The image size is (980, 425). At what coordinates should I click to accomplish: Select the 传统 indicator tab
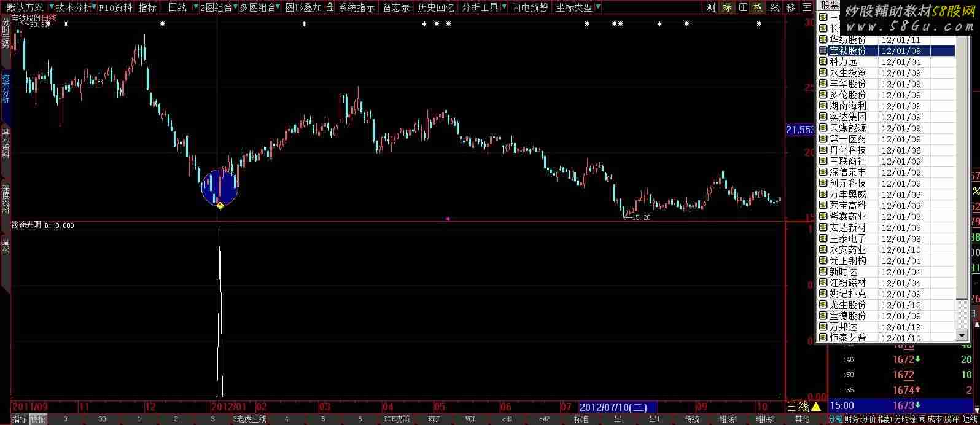tap(692, 419)
